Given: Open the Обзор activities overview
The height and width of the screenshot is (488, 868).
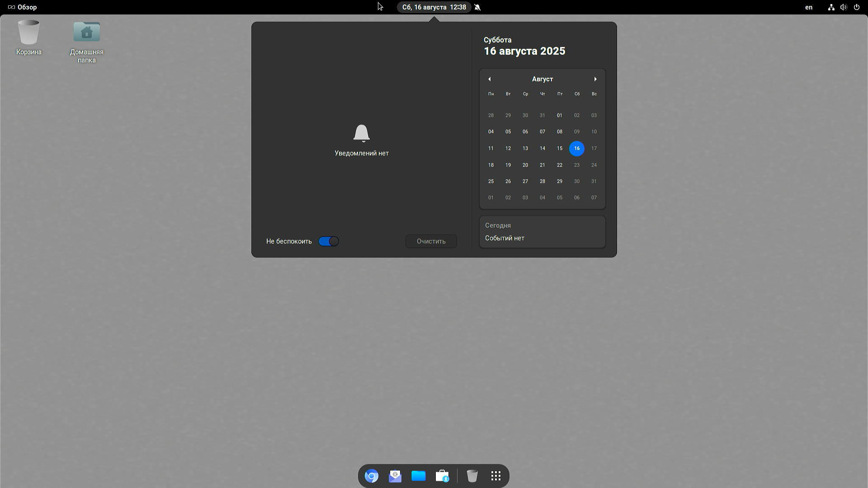Looking at the screenshot, I should (x=23, y=7).
